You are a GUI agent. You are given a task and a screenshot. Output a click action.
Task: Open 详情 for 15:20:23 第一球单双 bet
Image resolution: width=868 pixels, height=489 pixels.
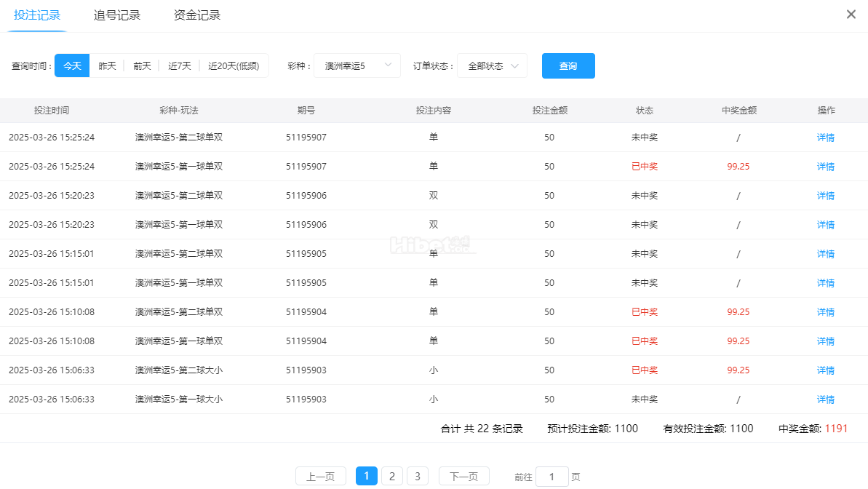coord(825,224)
